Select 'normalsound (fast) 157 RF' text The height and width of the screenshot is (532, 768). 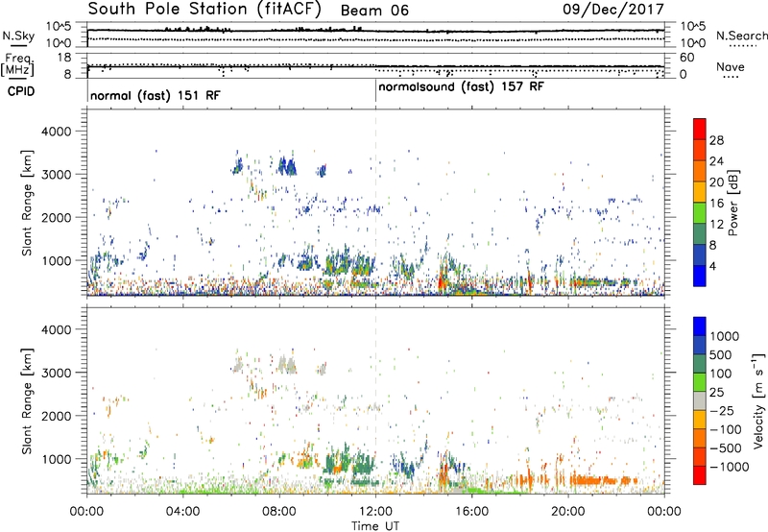click(x=461, y=86)
